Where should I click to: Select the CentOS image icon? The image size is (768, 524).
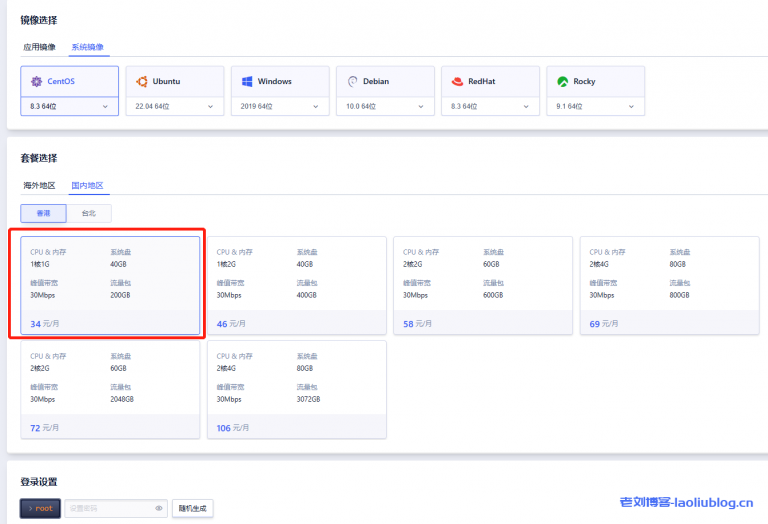(x=37, y=81)
